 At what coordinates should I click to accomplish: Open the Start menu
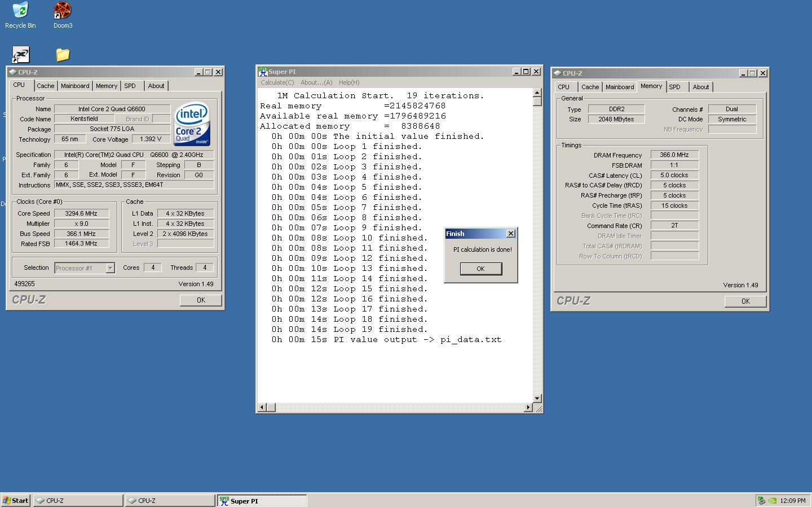pyautogui.click(x=16, y=500)
